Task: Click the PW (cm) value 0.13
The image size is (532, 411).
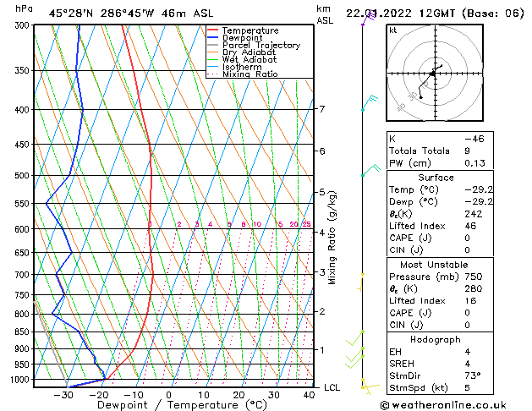Action: 475,163
